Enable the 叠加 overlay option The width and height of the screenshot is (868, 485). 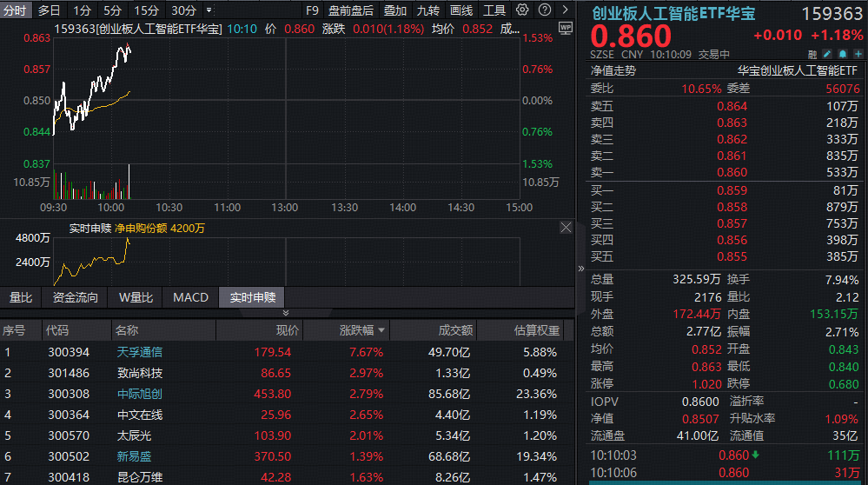[395, 10]
